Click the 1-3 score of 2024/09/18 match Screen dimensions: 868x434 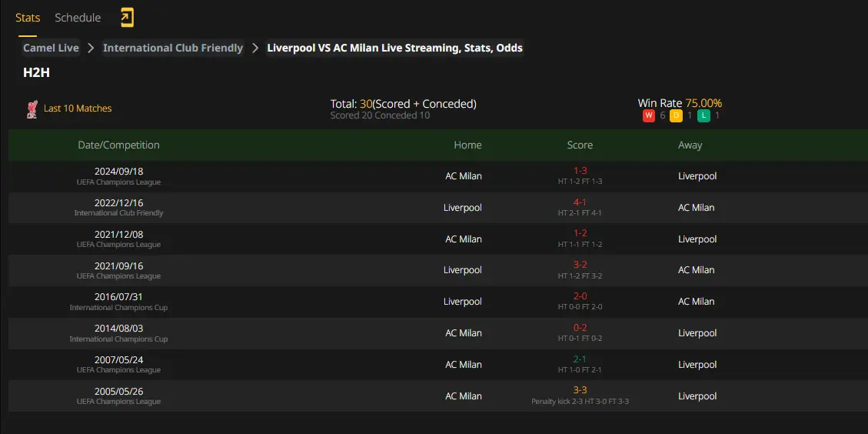click(580, 171)
